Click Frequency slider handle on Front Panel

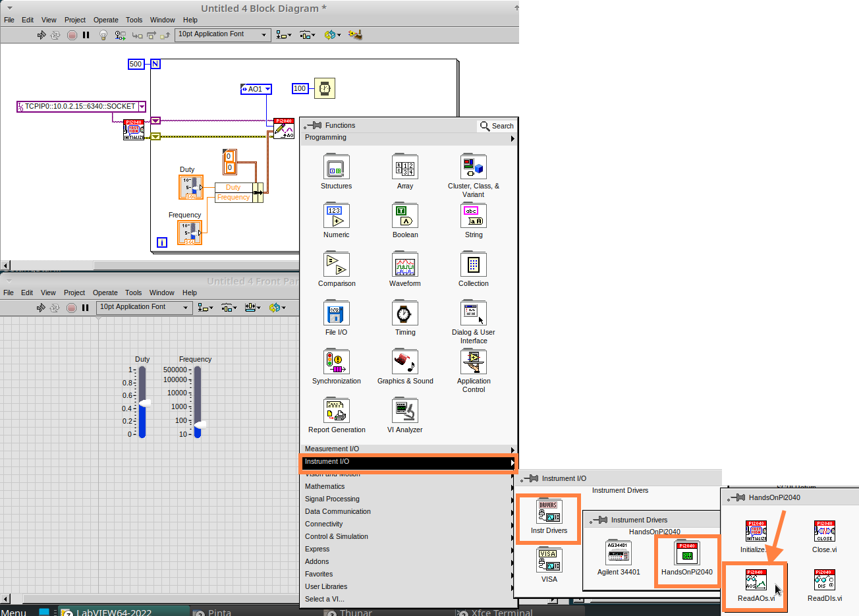pyautogui.click(x=200, y=424)
